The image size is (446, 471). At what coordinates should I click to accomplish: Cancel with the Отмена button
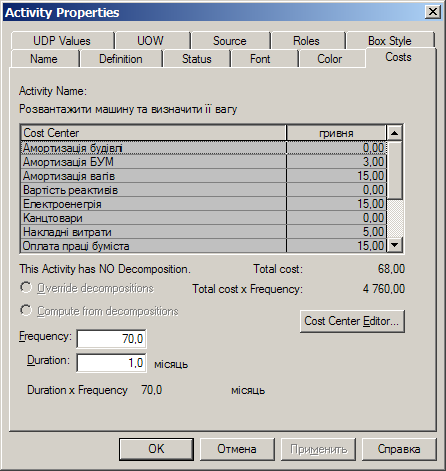click(x=237, y=449)
